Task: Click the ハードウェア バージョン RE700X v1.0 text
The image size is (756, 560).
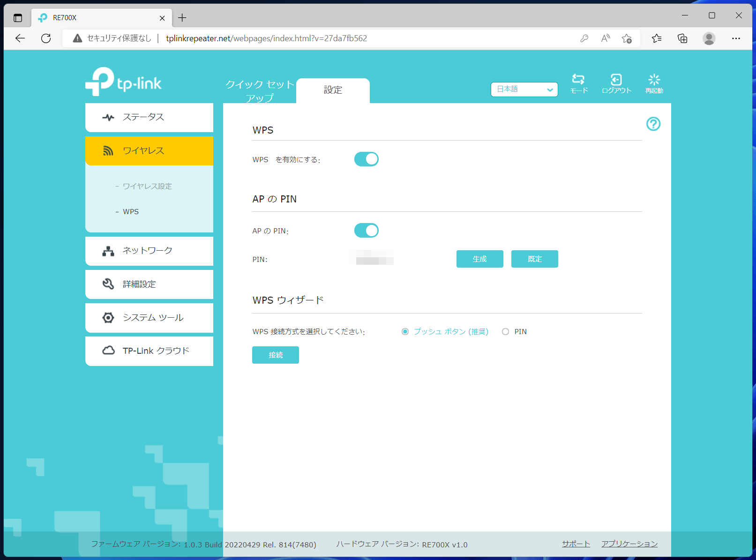Action: pyautogui.click(x=402, y=544)
